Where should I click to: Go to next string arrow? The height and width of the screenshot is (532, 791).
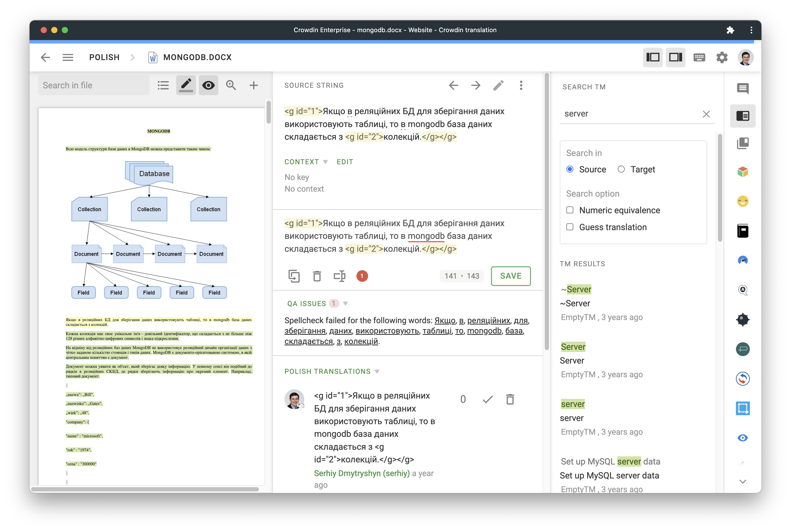[x=476, y=85]
